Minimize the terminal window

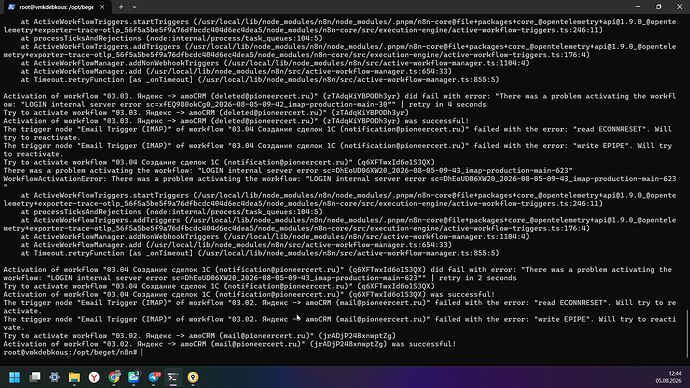tap(638, 7)
